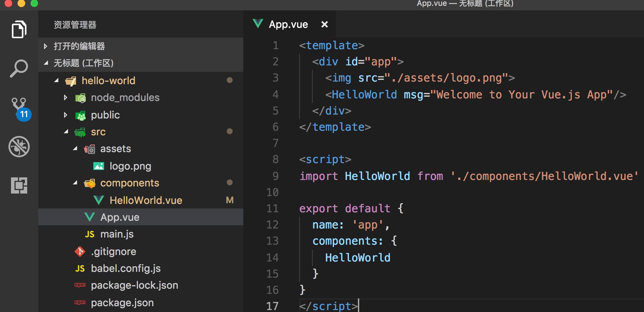
Task: Place cursor on line 14 HelloWorld text
Action: pos(358,258)
